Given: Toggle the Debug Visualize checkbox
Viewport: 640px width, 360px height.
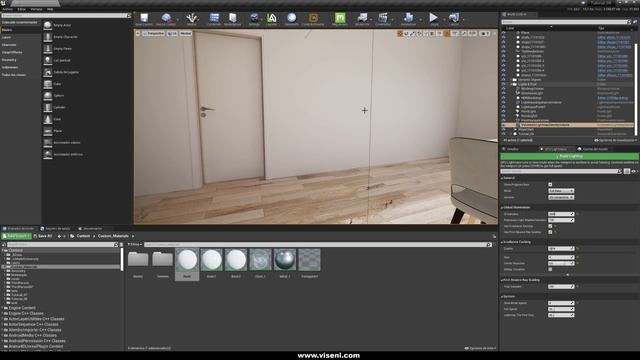Looking at the screenshot, I should coord(550,269).
